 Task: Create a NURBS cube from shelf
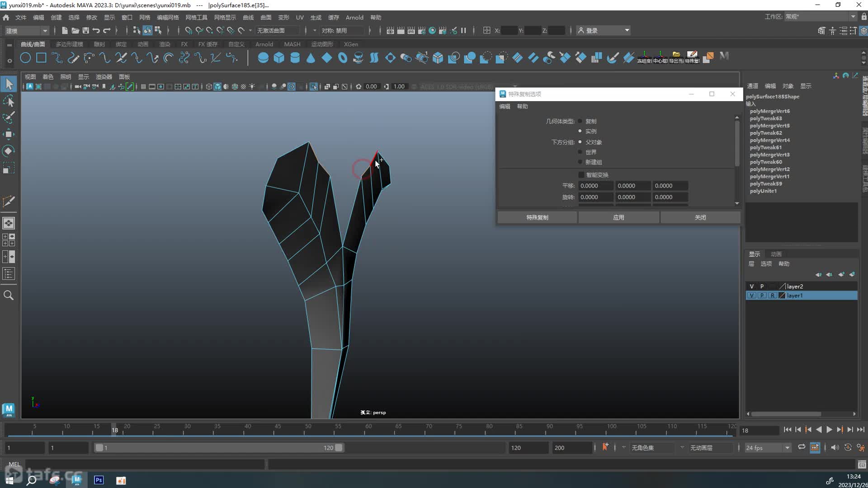[x=279, y=58]
